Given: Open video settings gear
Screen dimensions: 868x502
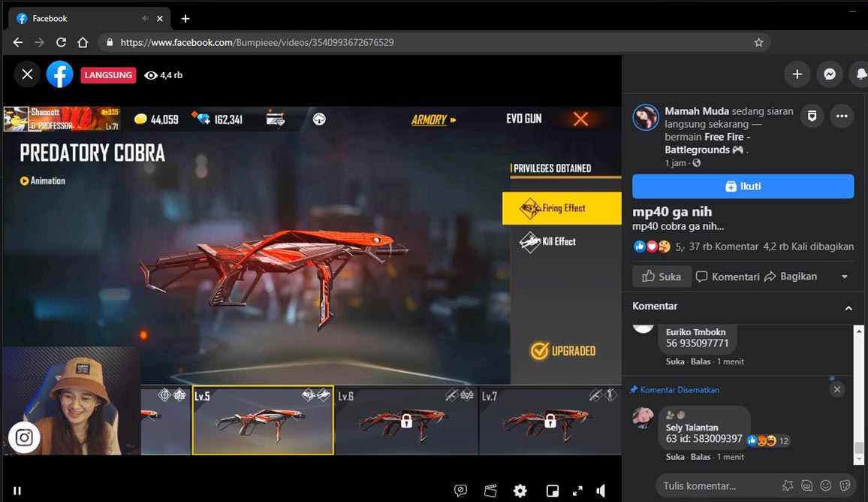Looking at the screenshot, I should (x=520, y=491).
